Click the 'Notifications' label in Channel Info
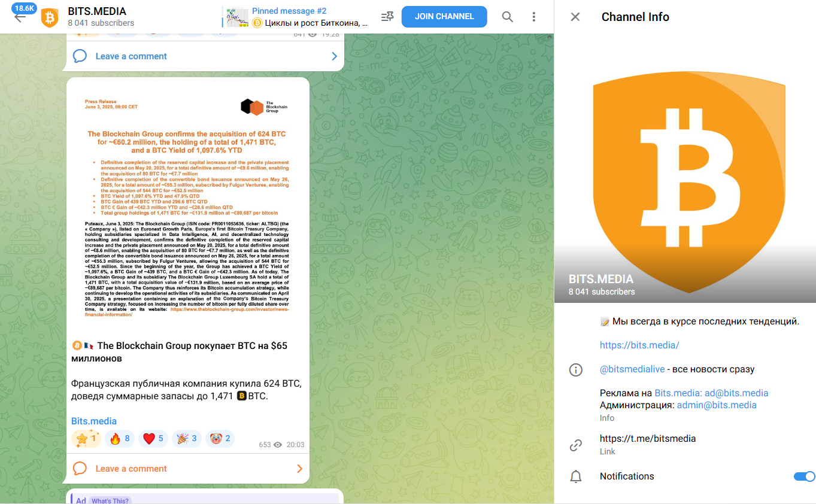816x504 pixels. coord(627,476)
